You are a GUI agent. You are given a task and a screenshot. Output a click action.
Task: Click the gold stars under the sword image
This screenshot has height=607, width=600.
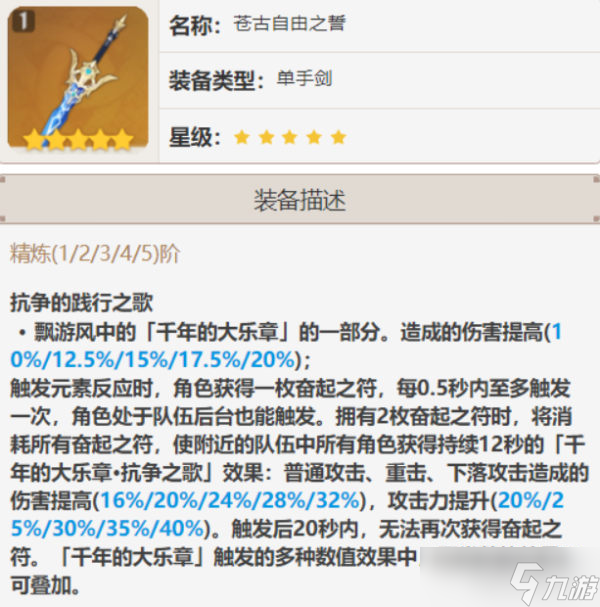(78, 139)
